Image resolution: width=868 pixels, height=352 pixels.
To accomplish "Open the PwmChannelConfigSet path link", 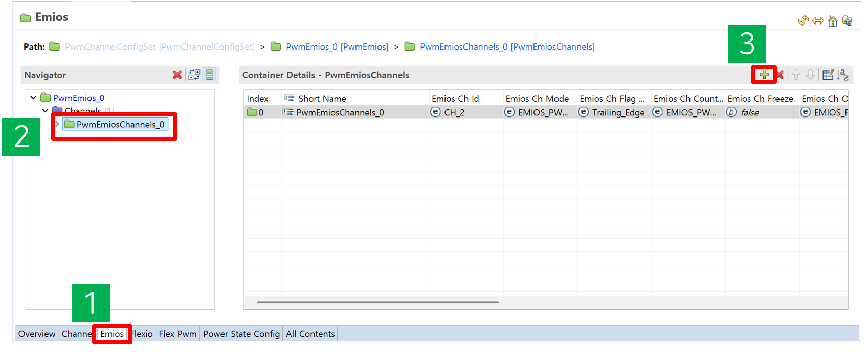I will point(159,47).
